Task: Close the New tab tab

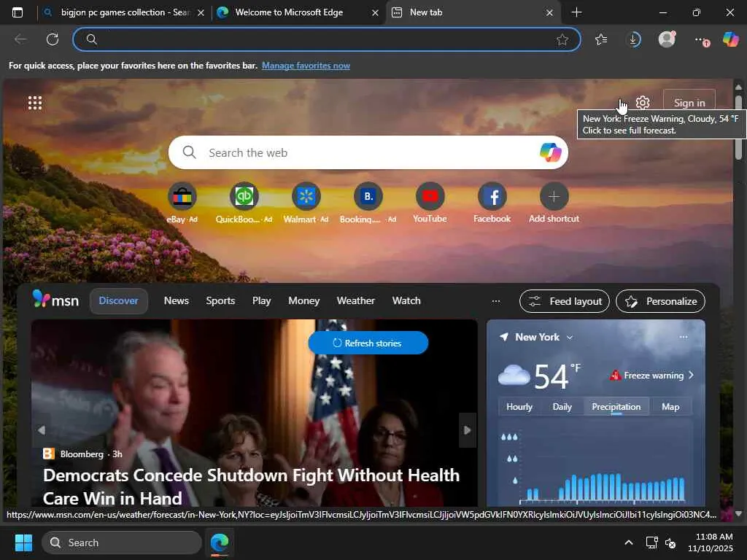Action: coord(549,13)
